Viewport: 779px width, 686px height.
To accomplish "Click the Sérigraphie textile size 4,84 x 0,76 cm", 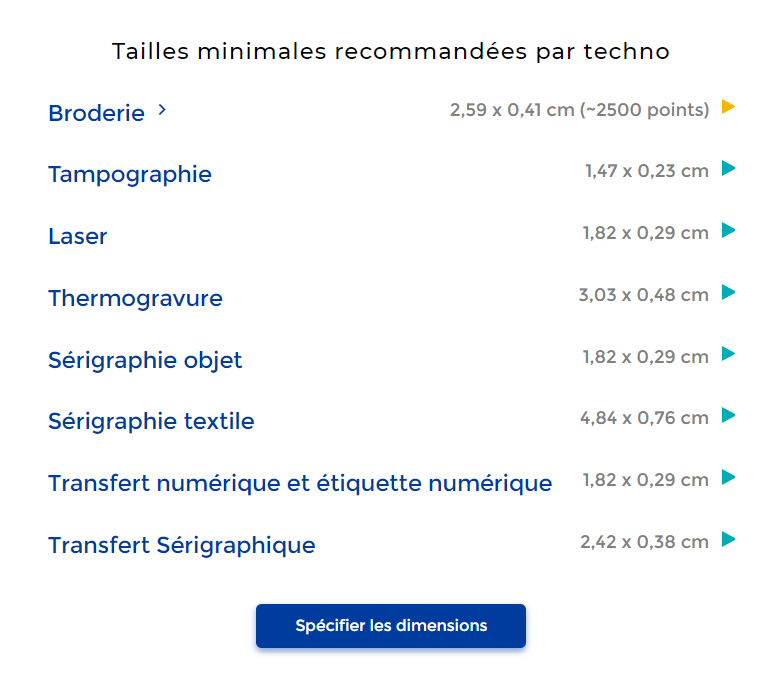I will (644, 418).
